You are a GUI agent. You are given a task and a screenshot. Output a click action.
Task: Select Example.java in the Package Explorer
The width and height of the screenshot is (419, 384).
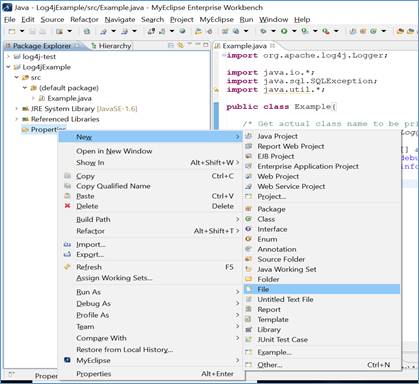coord(69,98)
